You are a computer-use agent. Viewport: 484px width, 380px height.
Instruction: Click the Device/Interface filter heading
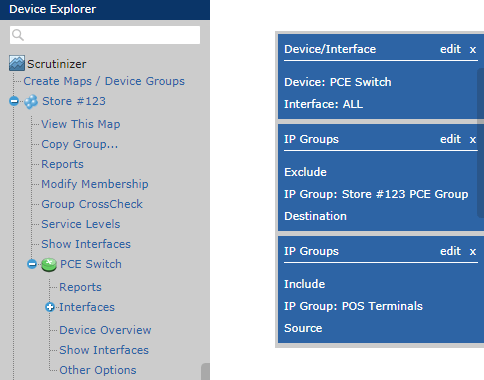[330, 49]
